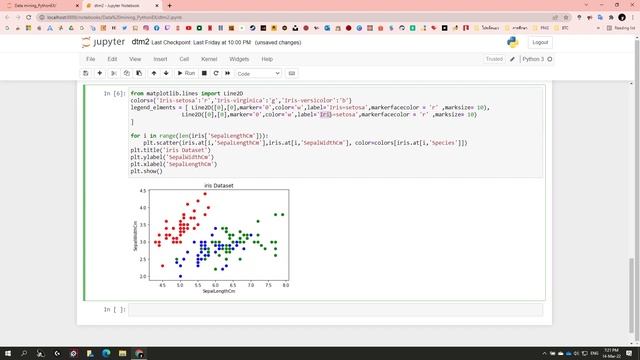
Task: Cut selected cells with scissors icon
Action: 114,73
